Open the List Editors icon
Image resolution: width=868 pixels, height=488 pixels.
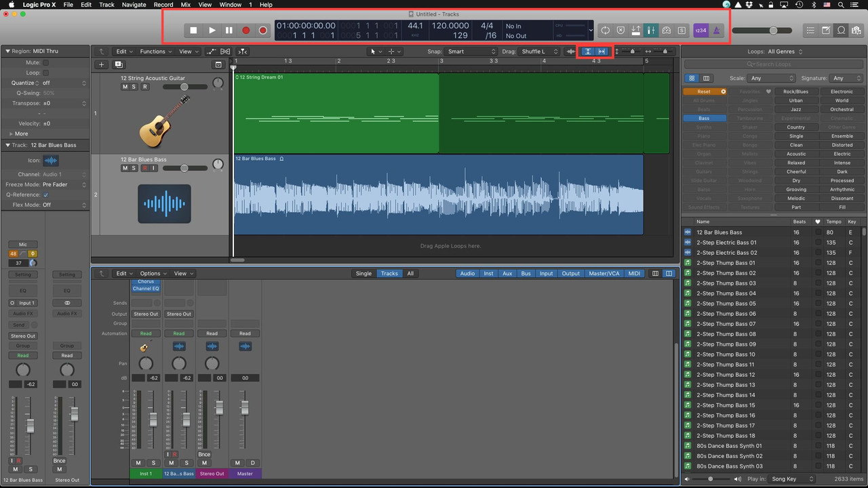coord(810,30)
